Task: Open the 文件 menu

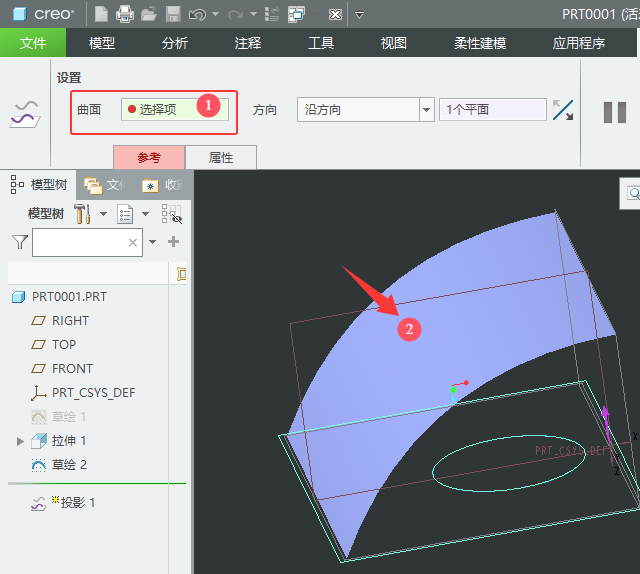Action: [x=33, y=42]
